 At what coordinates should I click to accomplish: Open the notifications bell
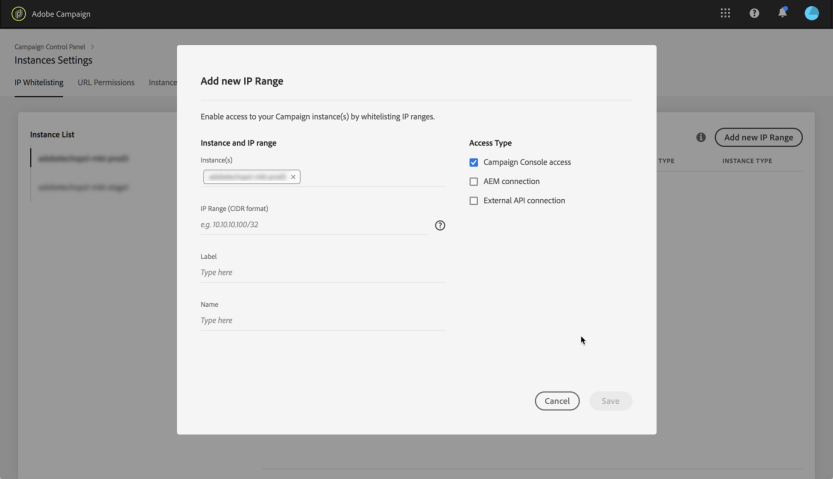pyautogui.click(x=783, y=13)
